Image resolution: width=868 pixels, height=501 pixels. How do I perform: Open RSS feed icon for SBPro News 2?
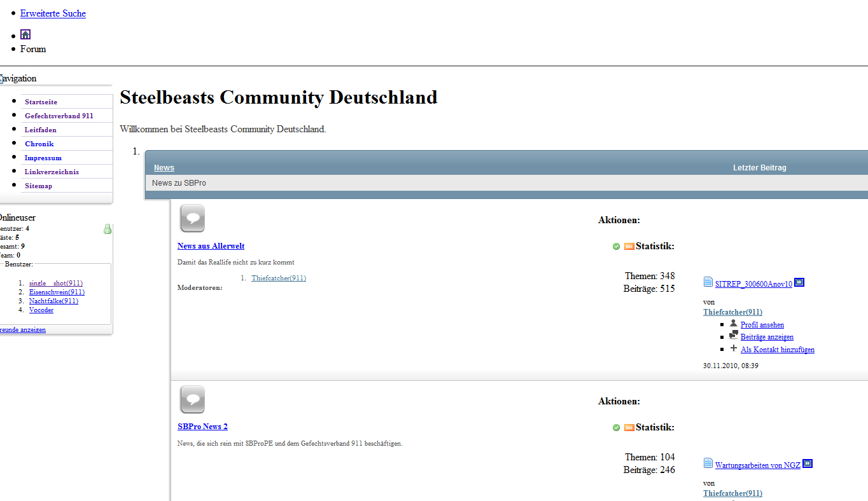(629, 428)
